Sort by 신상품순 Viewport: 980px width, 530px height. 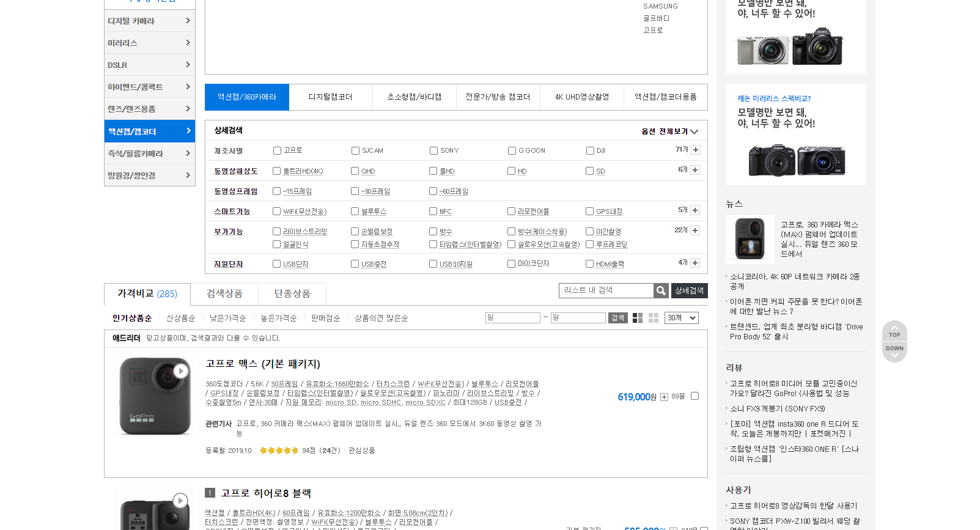181,318
